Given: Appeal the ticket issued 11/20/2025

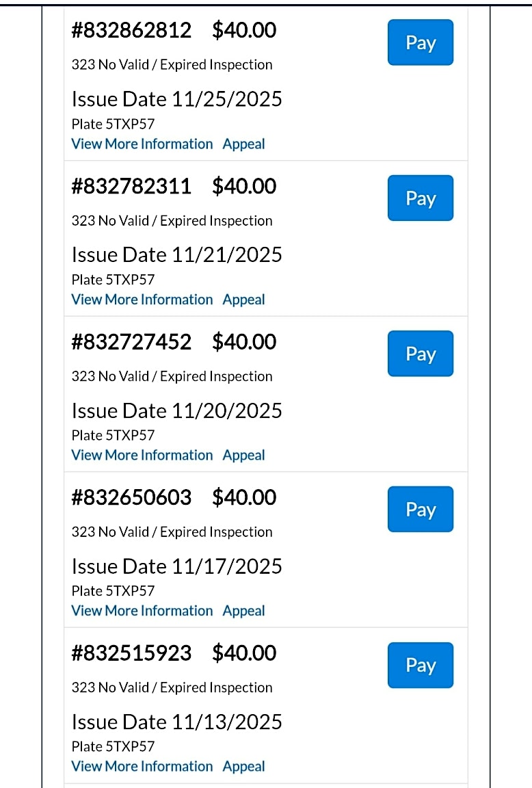Looking at the screenshot, I should (x=243, y=456).
